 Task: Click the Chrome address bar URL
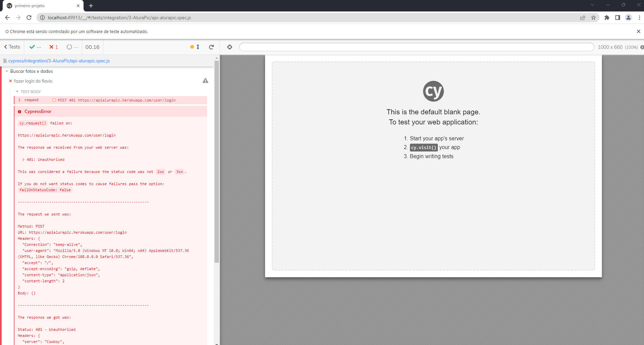(x=119, y=18)
